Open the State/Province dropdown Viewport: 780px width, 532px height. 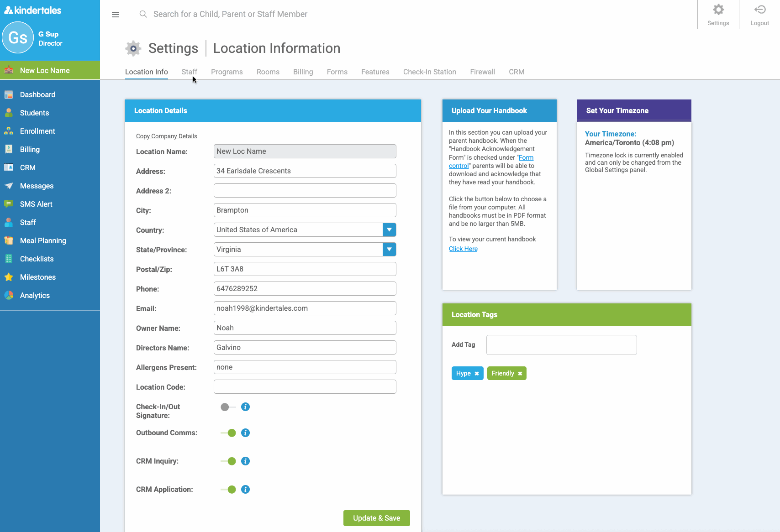305,249
